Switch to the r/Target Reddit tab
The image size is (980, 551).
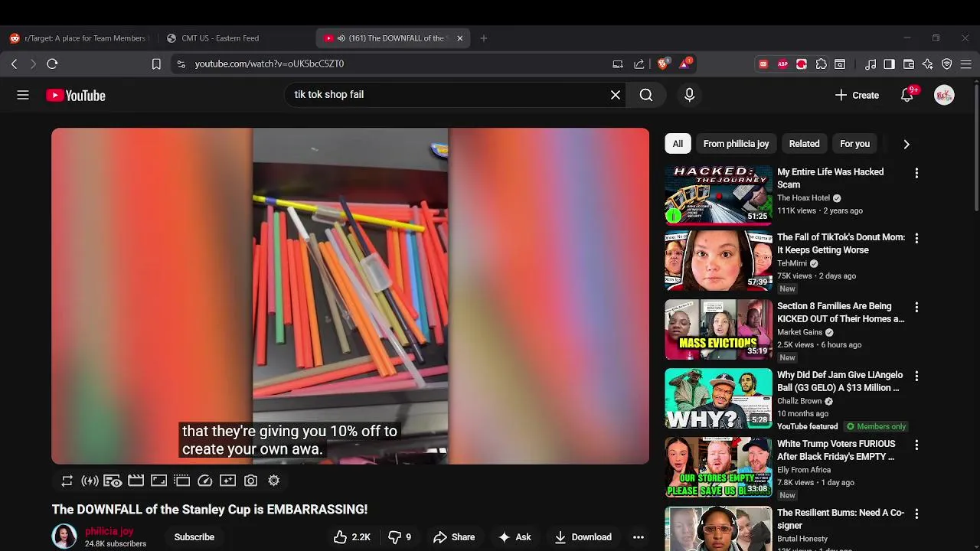tap(78, 38)
